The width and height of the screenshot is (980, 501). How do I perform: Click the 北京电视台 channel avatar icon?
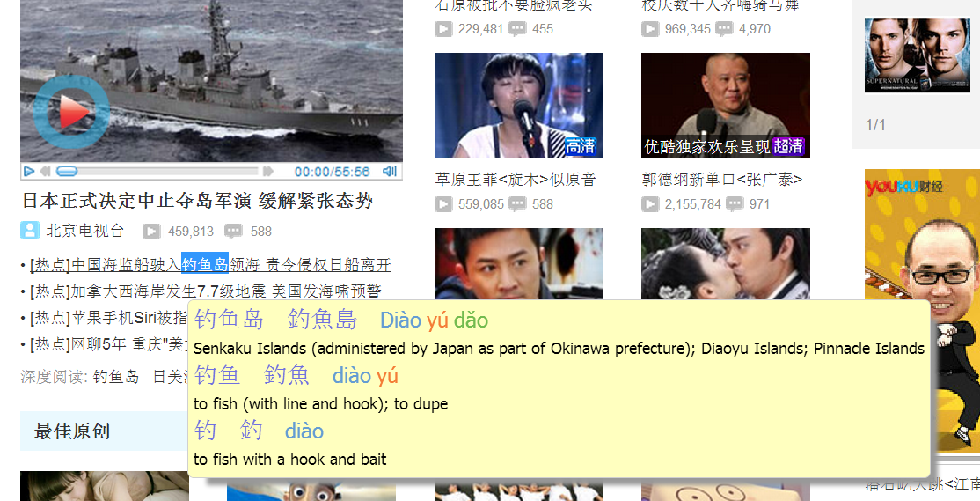pos(29,231)
